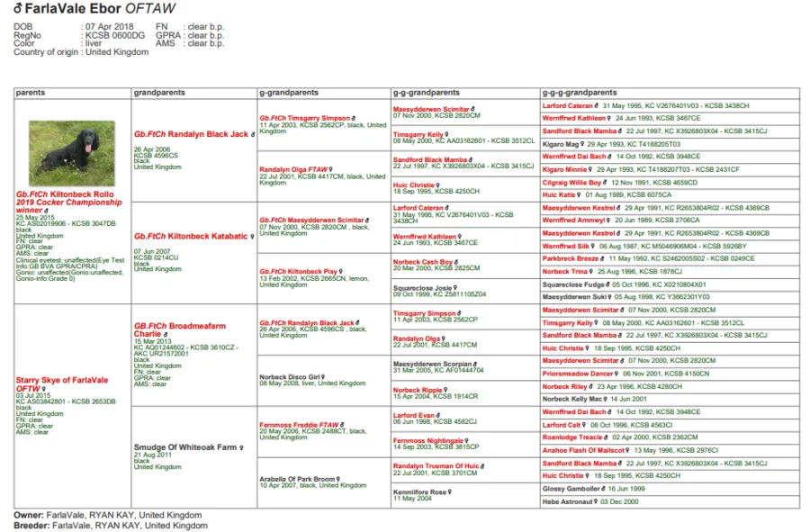Viewport: 810px width, 532px height.
Task: Open the Gb.FtCh Kiltonbeck Rollo pedigree link
Action: 63,194
